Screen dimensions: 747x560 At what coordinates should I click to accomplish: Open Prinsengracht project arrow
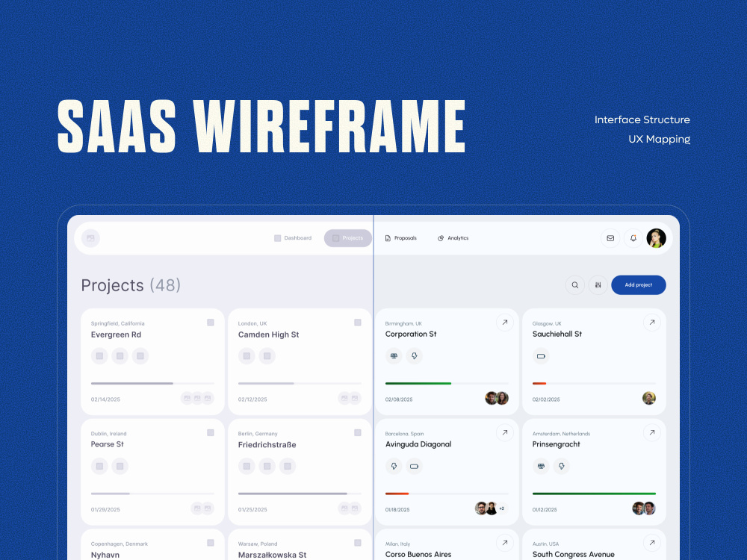click(651, 432)
